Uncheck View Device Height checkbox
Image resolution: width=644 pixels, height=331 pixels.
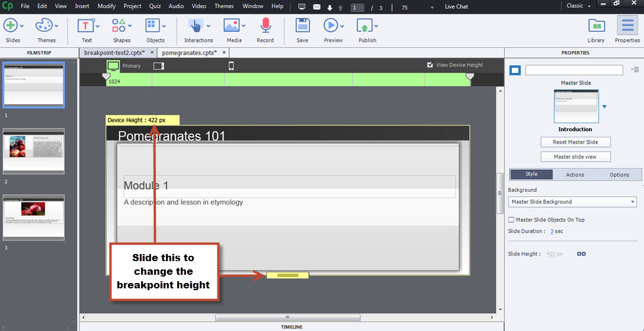430,65
